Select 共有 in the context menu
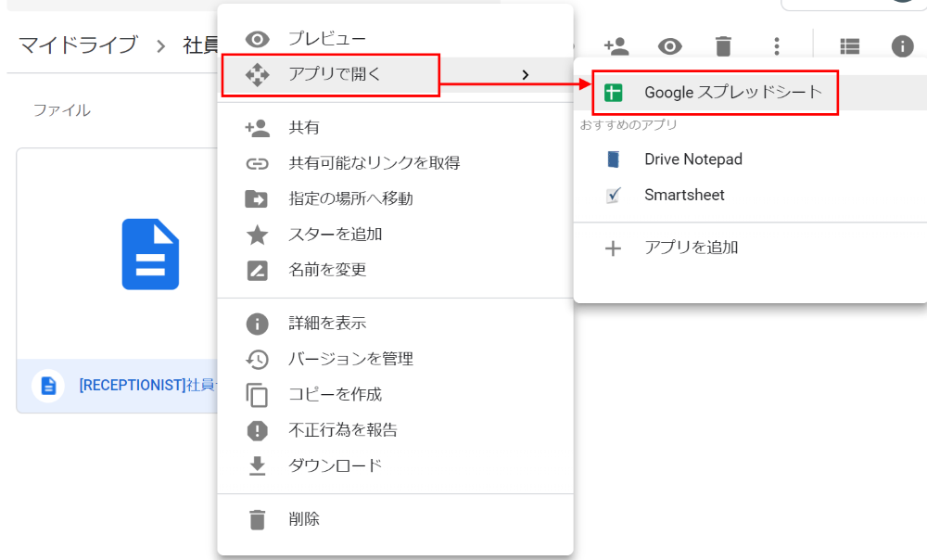Viewport: 927px width, 560px height. tap(304, 128)
